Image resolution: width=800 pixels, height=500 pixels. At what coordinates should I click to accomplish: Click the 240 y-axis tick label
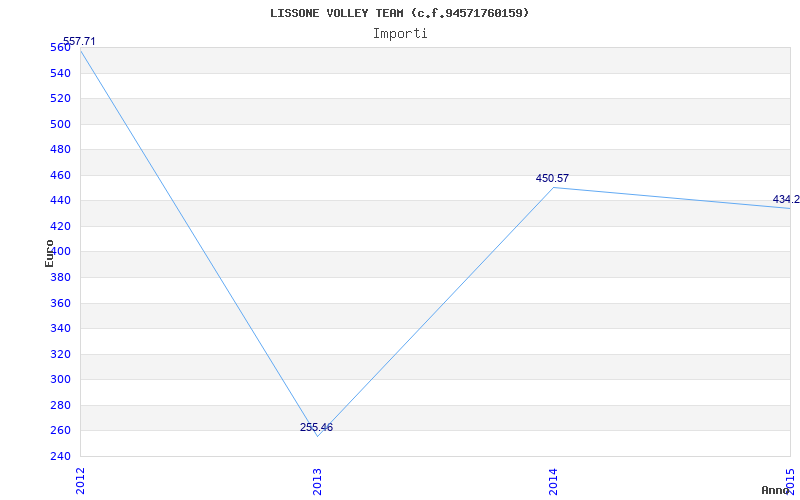[x=61, y=456]
